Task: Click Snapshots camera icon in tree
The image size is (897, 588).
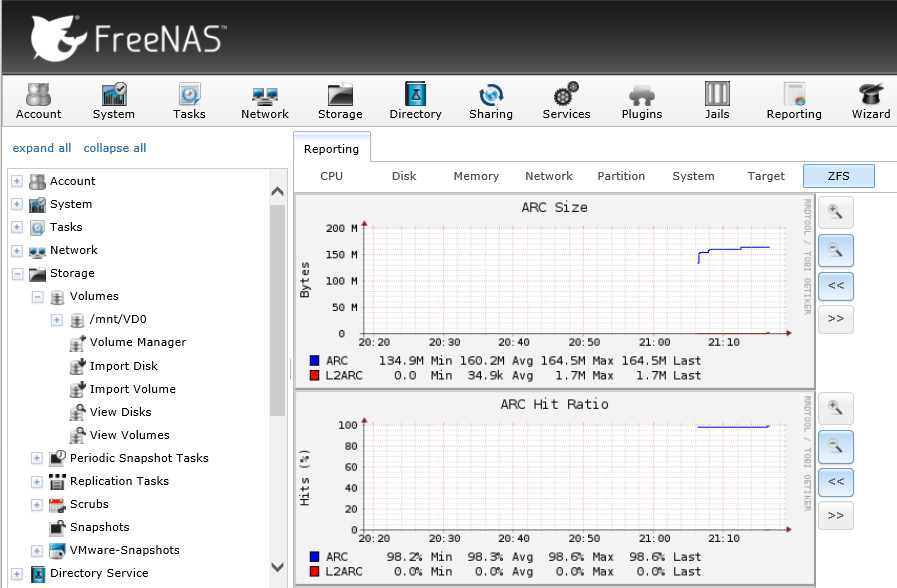Action: point(57,527)
